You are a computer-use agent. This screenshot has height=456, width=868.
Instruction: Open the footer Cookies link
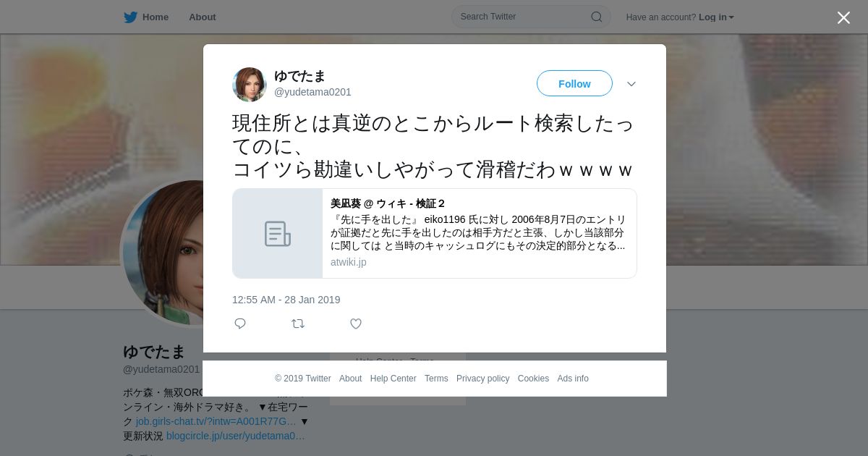(533, 379)
